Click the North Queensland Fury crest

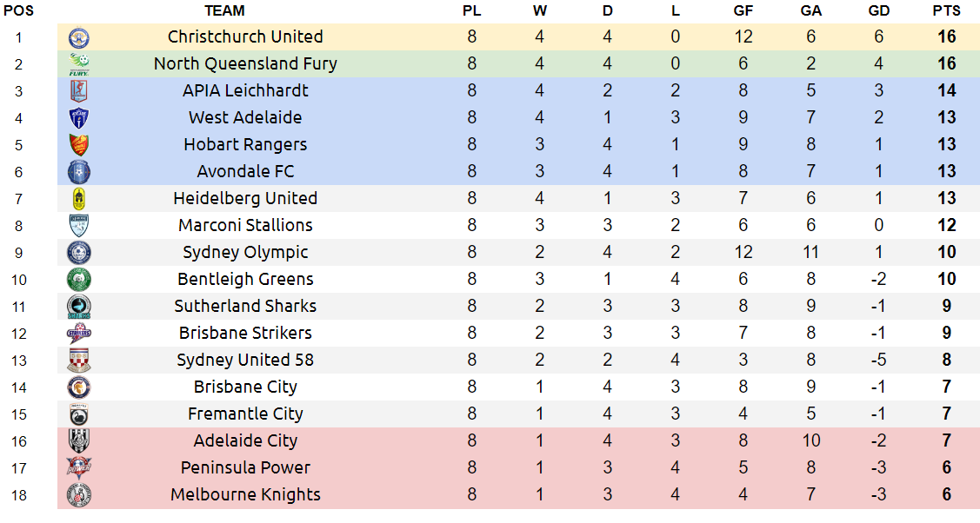tap(79, 64)
